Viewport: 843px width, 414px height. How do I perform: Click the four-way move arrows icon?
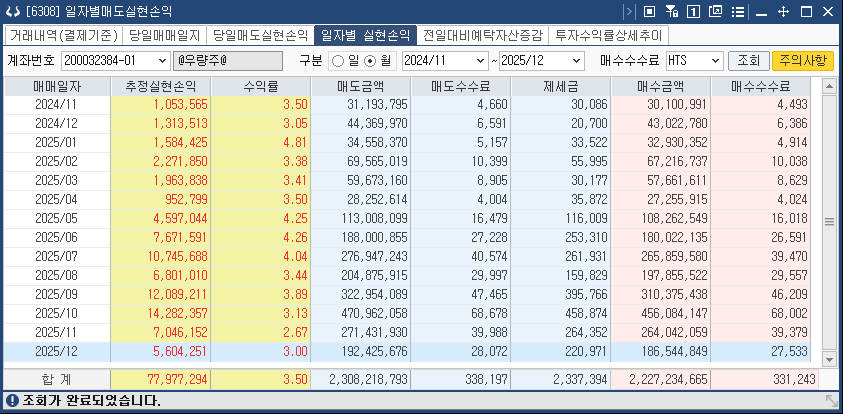point(782,11)
